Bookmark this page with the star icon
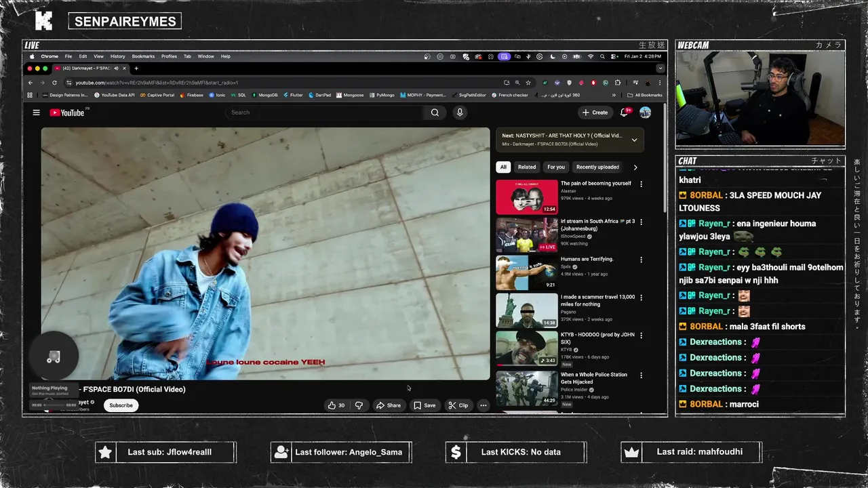 (528, 83)
